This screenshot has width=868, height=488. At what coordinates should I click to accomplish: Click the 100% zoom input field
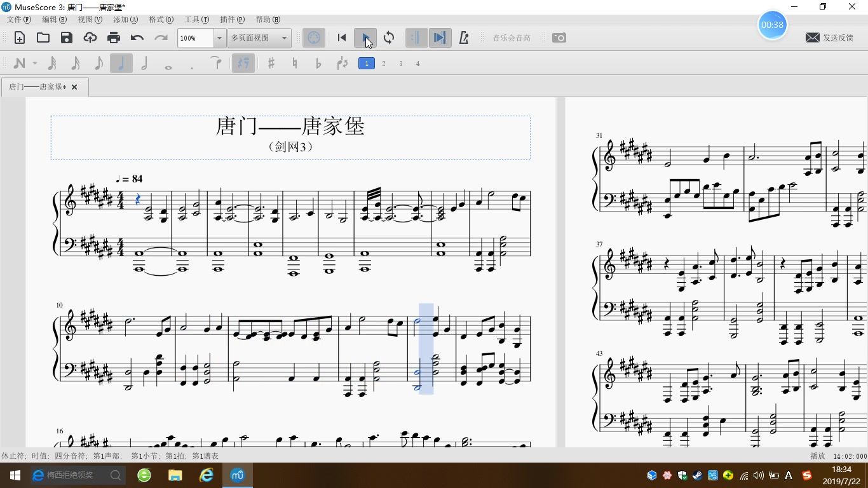click(x=196, y=38)
